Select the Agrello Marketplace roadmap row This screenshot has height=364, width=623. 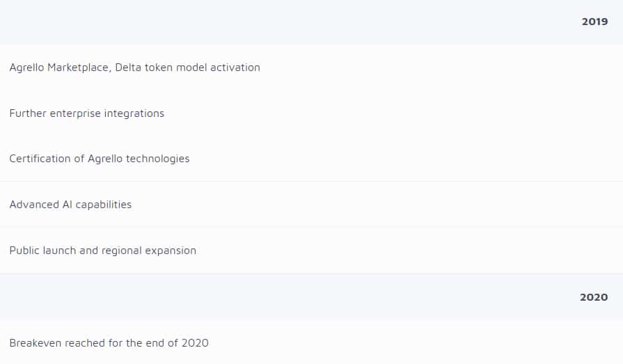pos(134,68)
